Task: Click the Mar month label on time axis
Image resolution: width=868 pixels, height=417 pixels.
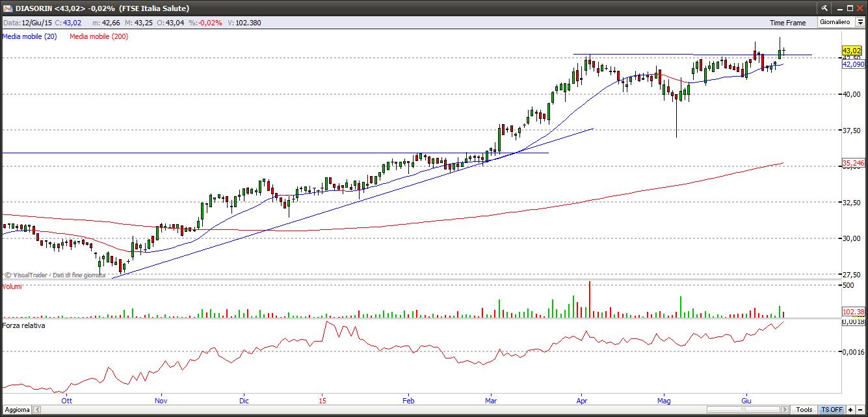Action: tap(492, 401)
